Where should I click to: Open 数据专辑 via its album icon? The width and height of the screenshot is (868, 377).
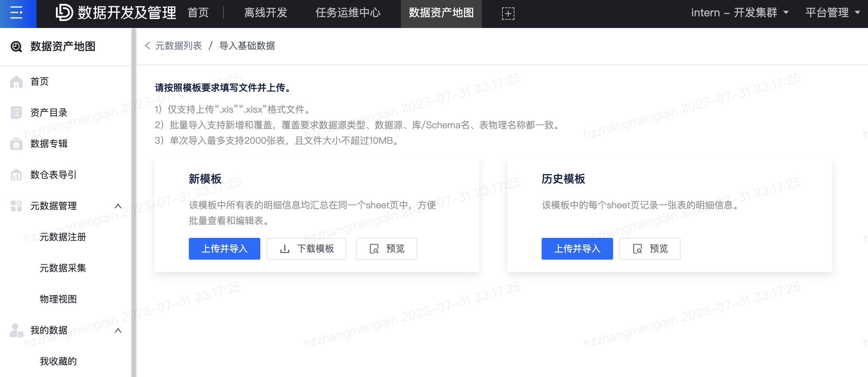pyautogui.click(x=16, y=144)
